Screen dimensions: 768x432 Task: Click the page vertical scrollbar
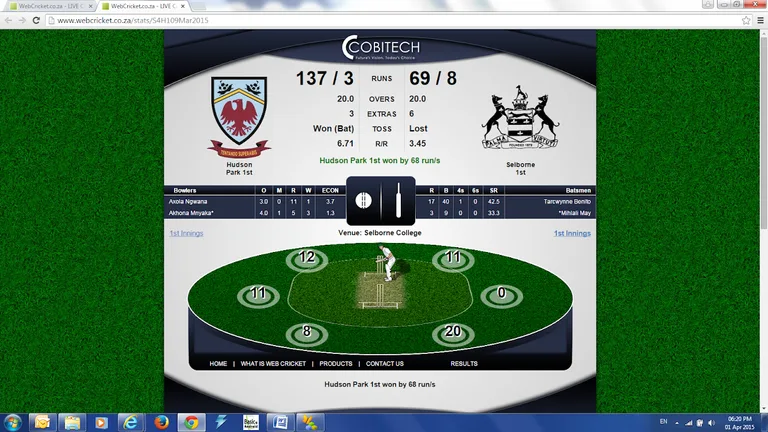pos(764,132)
